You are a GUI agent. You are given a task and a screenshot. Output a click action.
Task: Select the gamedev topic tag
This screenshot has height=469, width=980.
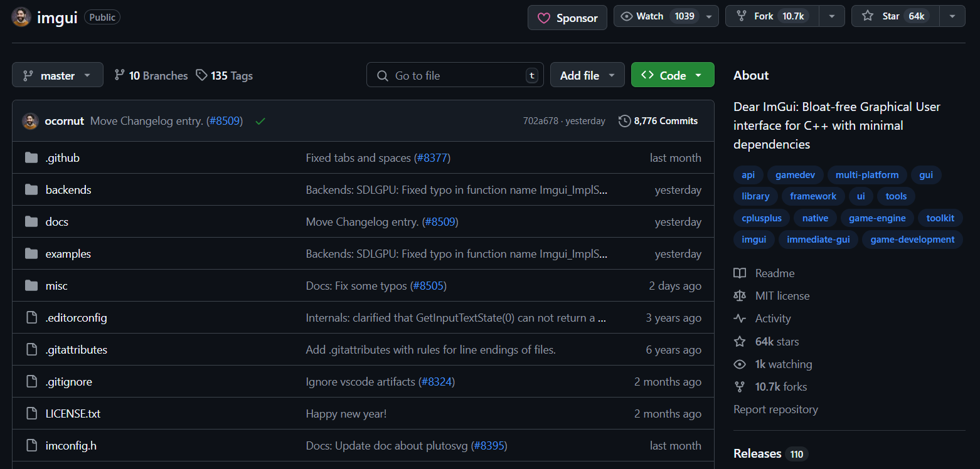coord(794,175)
